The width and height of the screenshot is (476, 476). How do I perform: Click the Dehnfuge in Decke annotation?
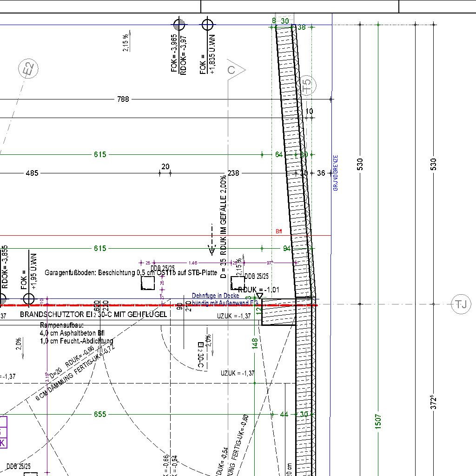(x=216, y=296)
